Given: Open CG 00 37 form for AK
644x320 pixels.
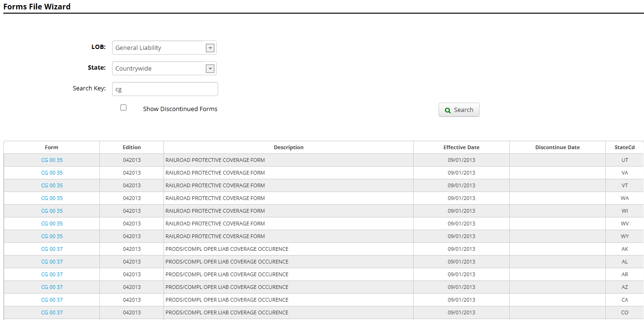Looking at the screenshot, I should [52, 249].
